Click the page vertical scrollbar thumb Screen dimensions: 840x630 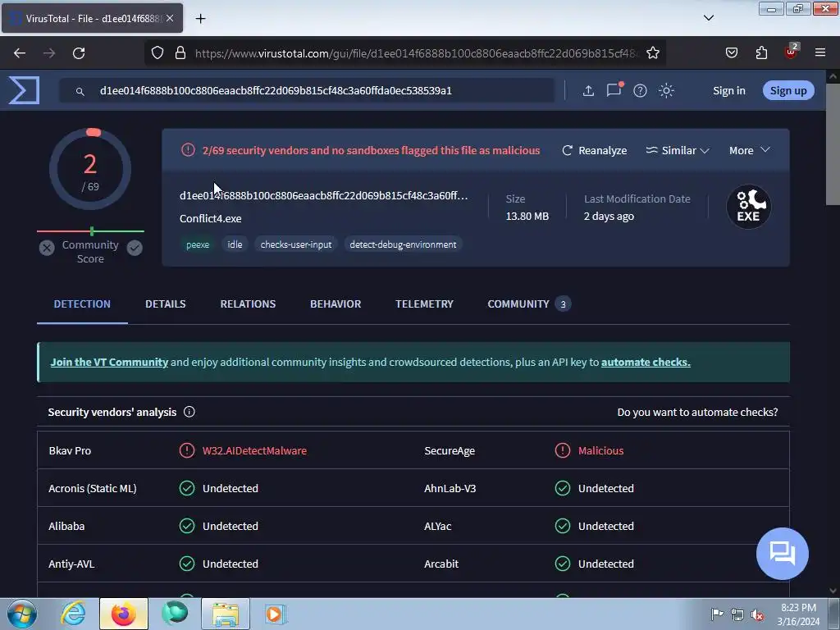tap(833, 144)
